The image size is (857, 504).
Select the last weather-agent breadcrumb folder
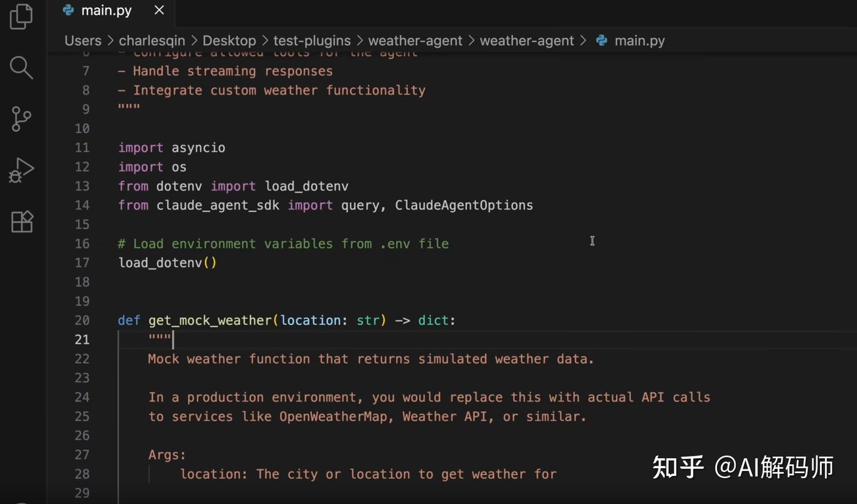527,40
